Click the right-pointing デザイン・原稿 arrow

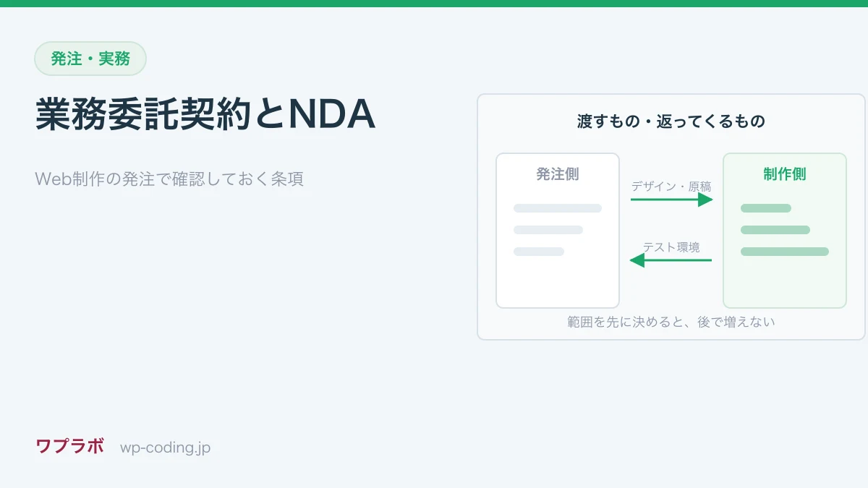coord(672,200)
